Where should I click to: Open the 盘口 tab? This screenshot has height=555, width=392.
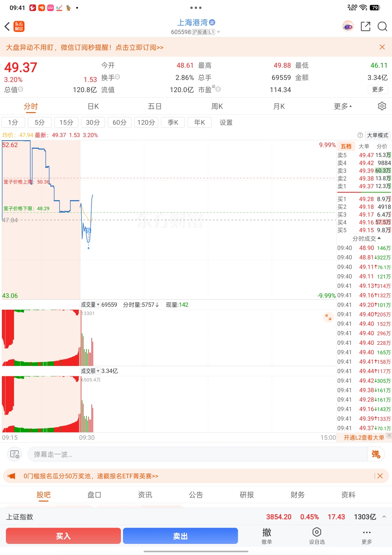click(94, 495)
